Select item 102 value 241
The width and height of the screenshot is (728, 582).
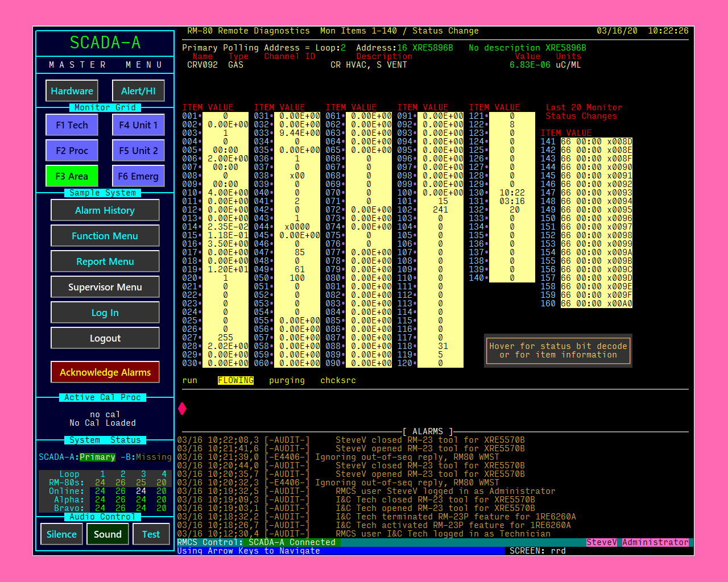click(440, 210)
